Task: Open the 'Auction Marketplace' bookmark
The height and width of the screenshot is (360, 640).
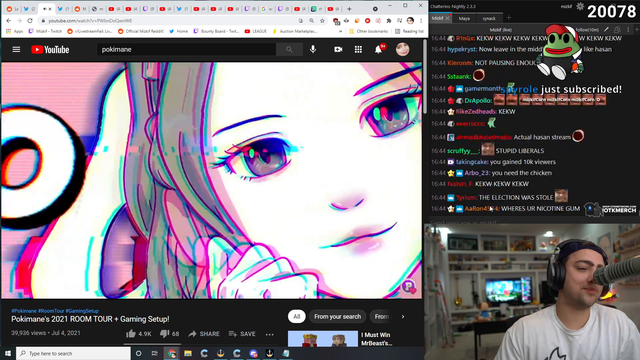Action: tap(295, 31)
